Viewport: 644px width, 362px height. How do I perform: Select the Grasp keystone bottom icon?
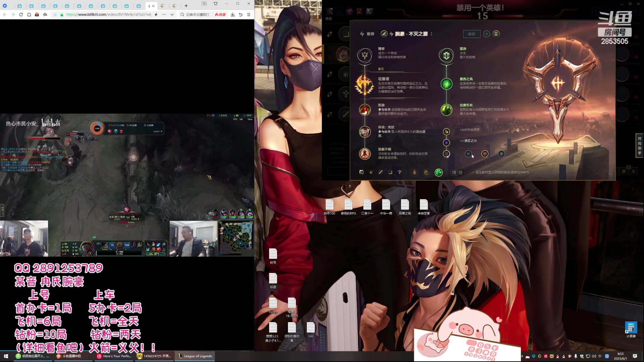tap(415, 172)
